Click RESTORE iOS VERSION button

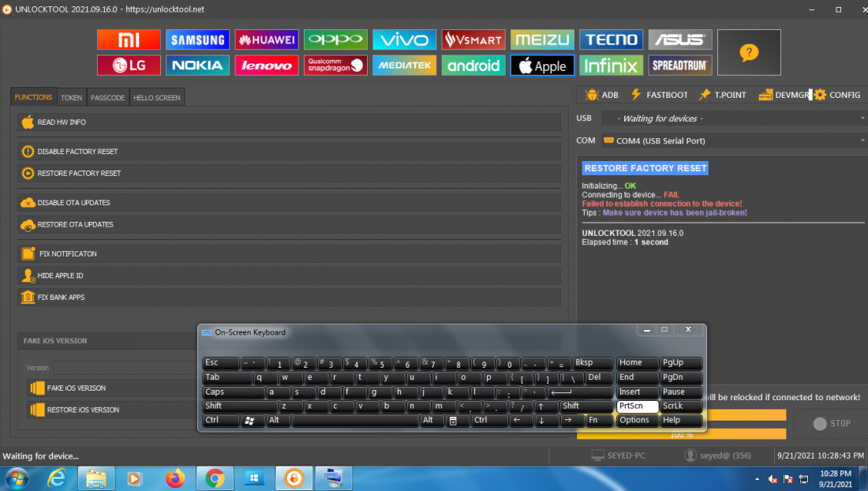click(112, 410)
